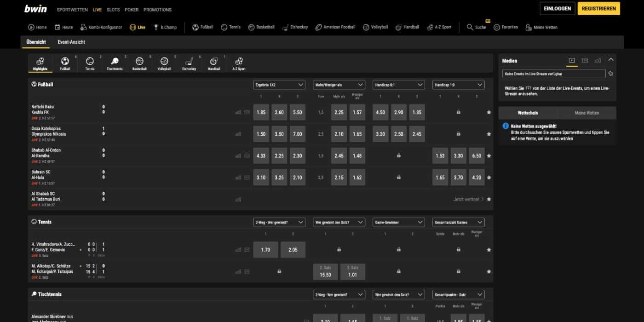
Task: Open A-Z Sport in live filter row
Action: [x=239, y=63]
